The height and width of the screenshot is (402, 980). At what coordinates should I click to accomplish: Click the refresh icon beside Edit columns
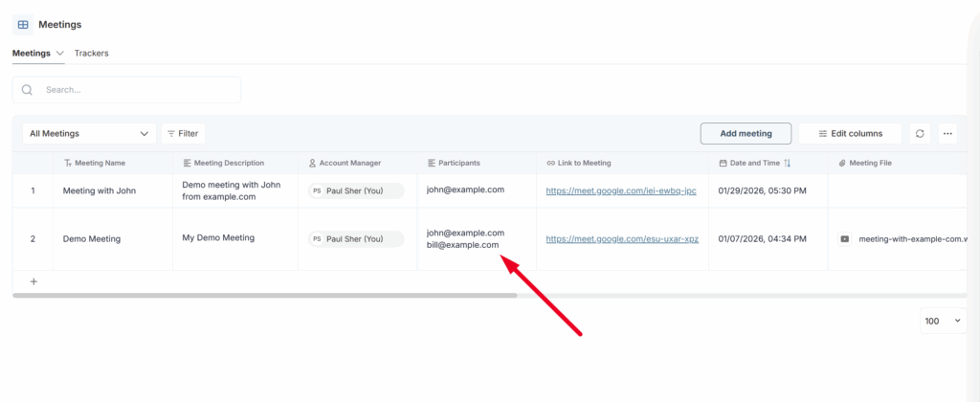tap(920, 134)
